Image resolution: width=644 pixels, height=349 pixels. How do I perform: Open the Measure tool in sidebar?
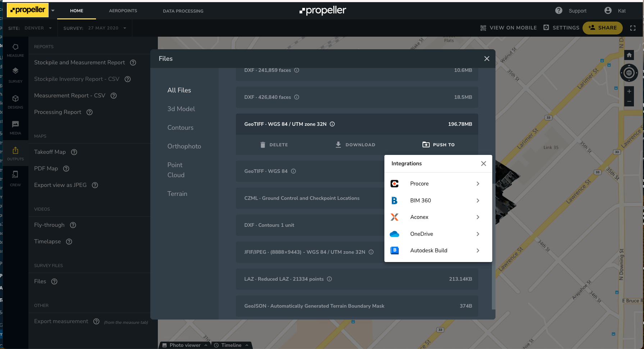pyautogui.click(x=15, y=50)
